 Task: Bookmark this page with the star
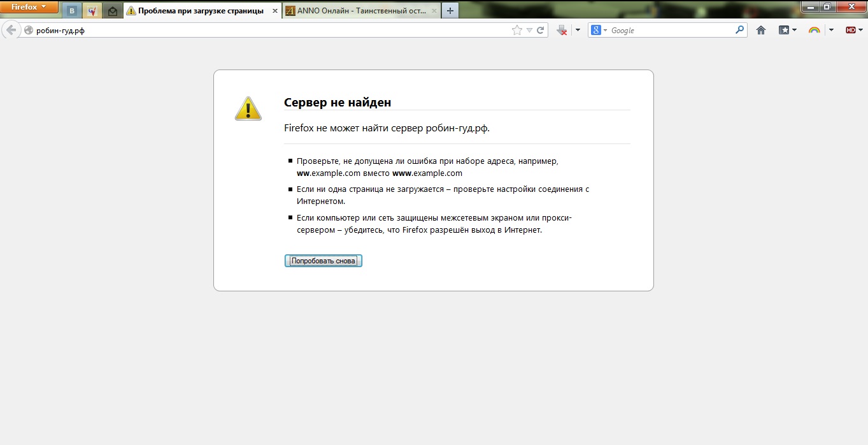coord(517,30)
